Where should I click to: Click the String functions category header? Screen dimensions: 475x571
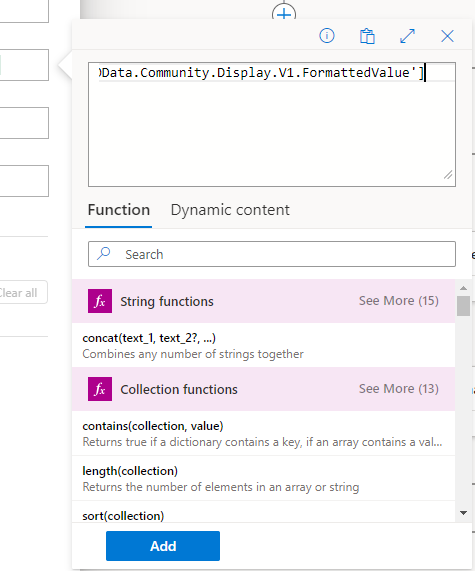tap(263, 301)
